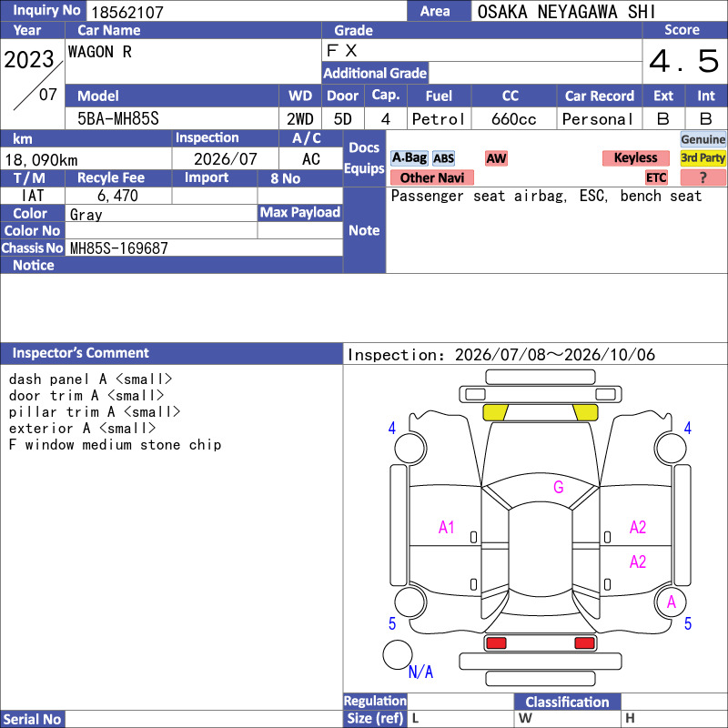This screenshot has height=728, width=728.
Task: Select engine size 660cc
Action: click(x=513, y=119)
